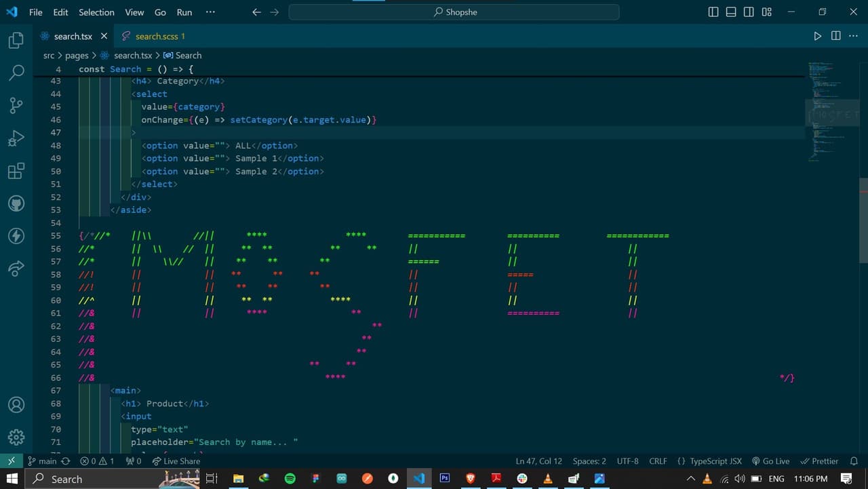Image resolution: width=868 pixels, height=489 pixels.
Task: Open the Explorer view in activity bar
Action: tap(16, 41)
